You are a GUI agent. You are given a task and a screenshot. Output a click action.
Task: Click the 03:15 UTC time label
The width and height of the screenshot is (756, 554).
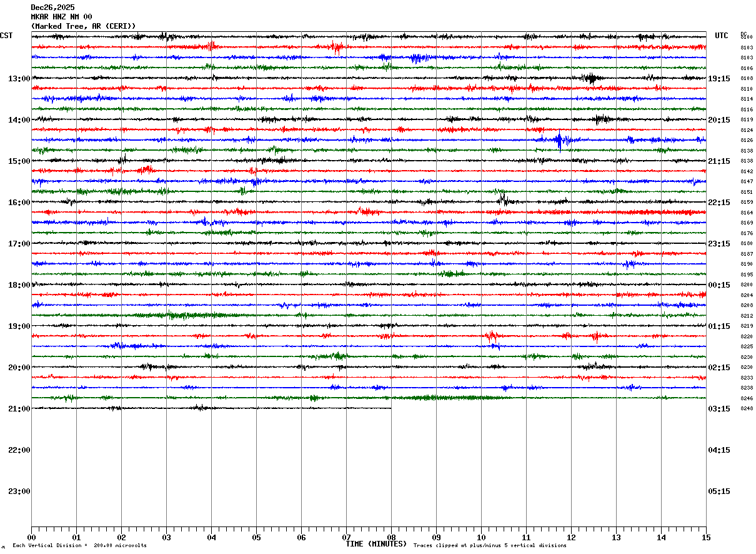coord(719,409)
